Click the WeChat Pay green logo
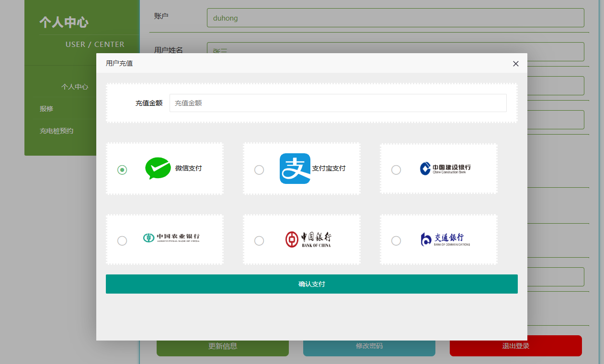Screen dimensions: 604x364 click(158, 169)
